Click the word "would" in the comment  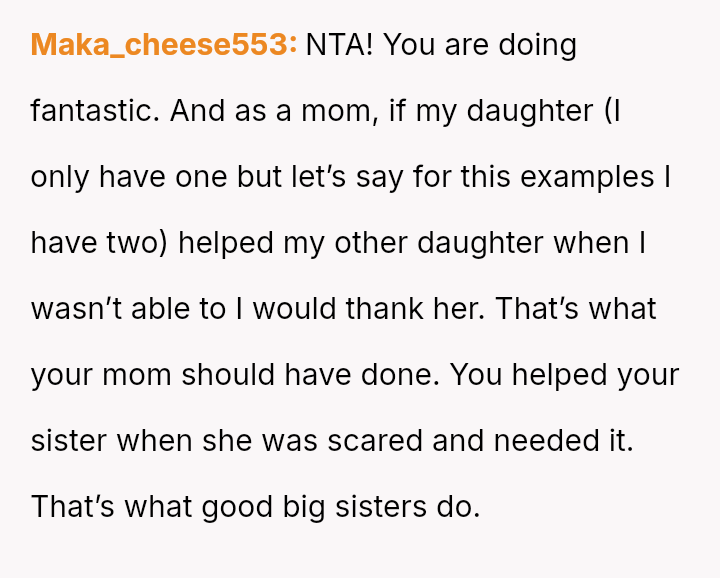pos(294,309)
